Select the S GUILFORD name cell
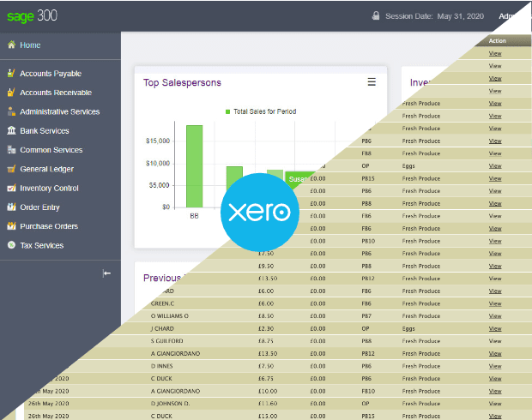This screenshot has width=532, height=420. [x=167, y=341]
